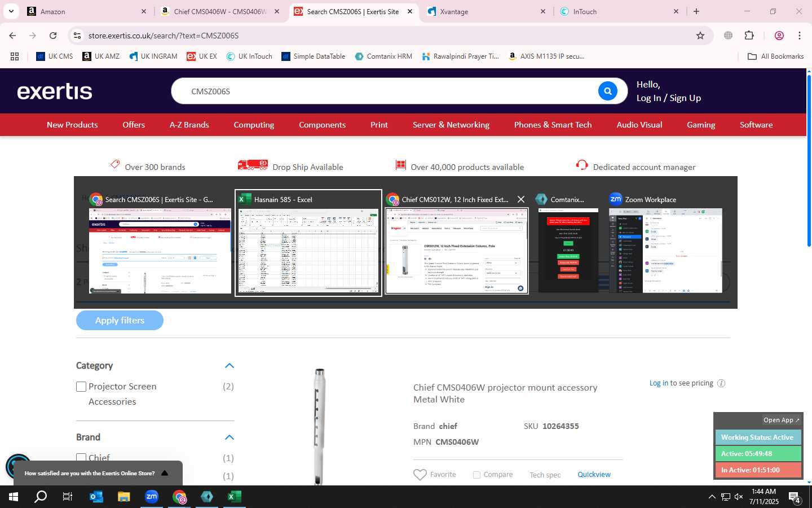This screenshot has height=508, width=812.
Task: Select the Zoom Workplace window thumbnail
Action: (x=665, y=243)
